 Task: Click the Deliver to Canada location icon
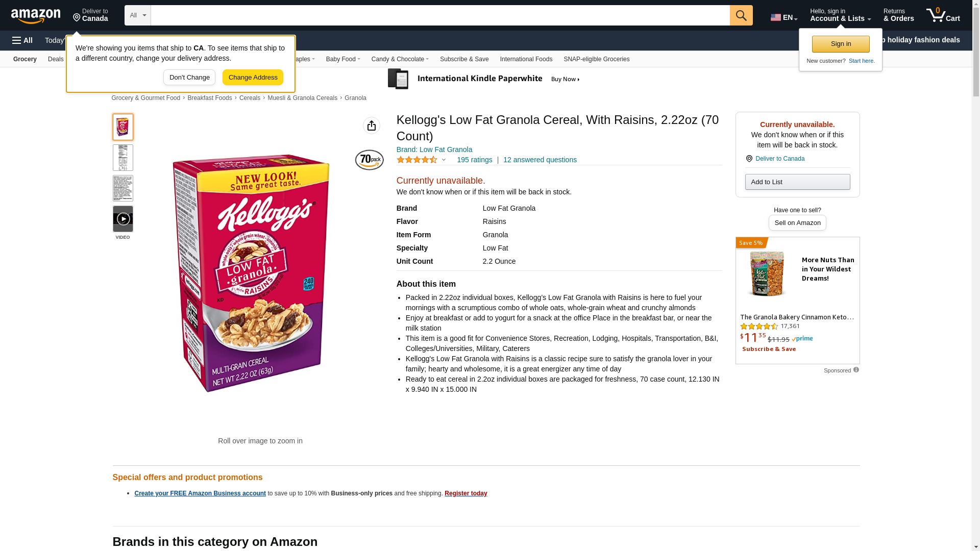pyautogui.click(x=749, y=159)
